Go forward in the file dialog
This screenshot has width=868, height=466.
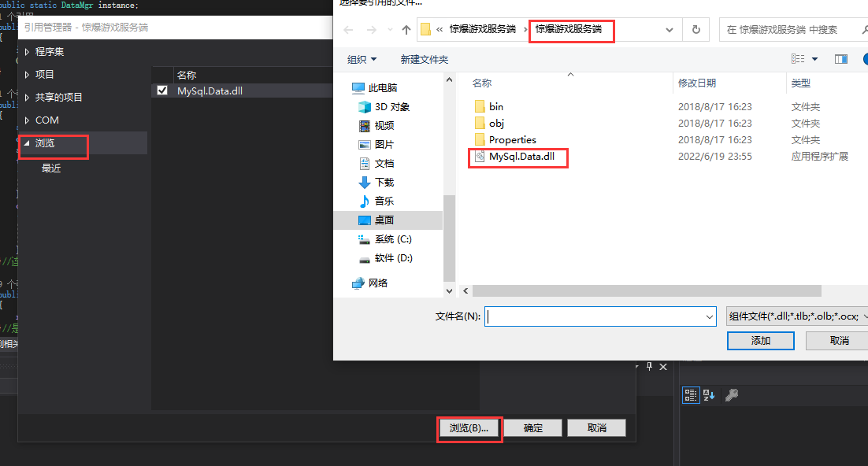click(372, 30)
